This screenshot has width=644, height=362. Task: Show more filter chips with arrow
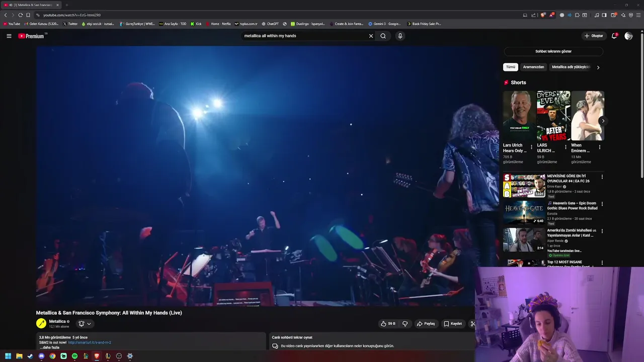[x=598, y=67]
